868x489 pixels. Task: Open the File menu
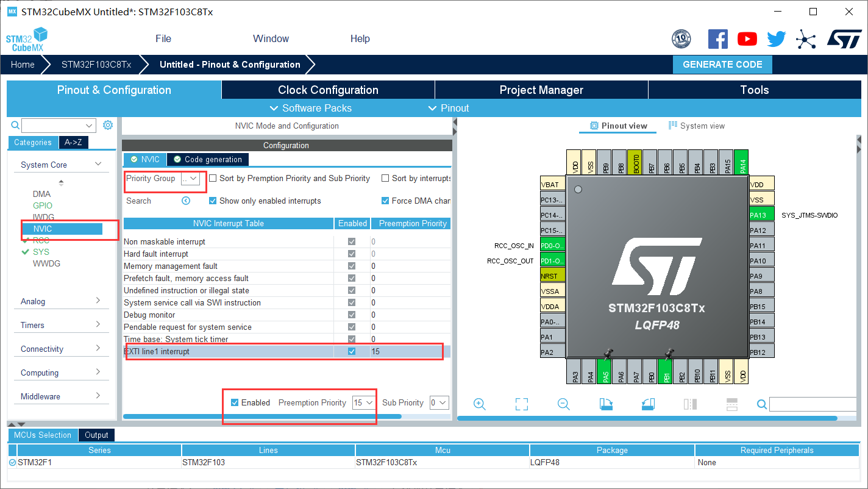(x=163, y=38)
